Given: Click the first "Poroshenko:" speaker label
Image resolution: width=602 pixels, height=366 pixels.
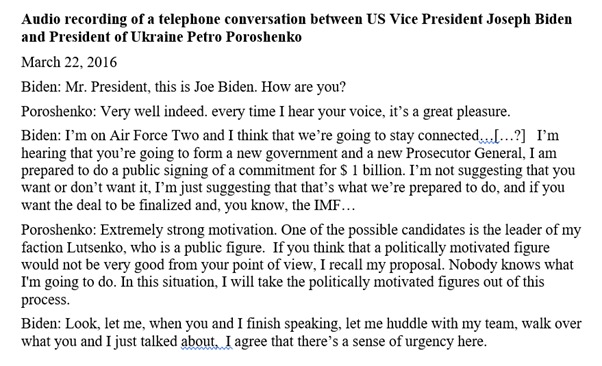Looking at the screenshot, I should 59,111.
